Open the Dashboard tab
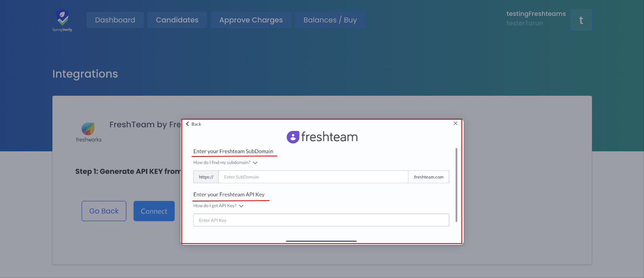644x278 pixels. tap(115, 20)
